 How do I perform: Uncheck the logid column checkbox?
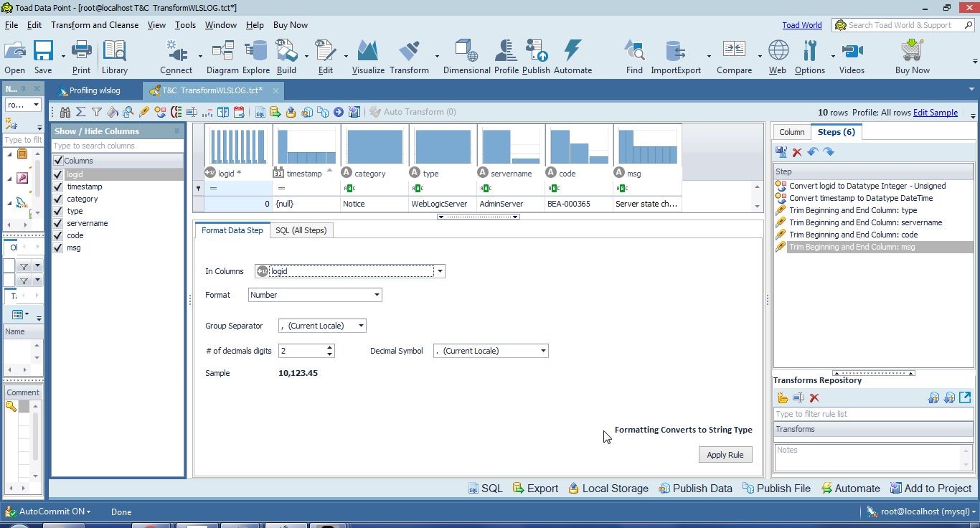58,174
